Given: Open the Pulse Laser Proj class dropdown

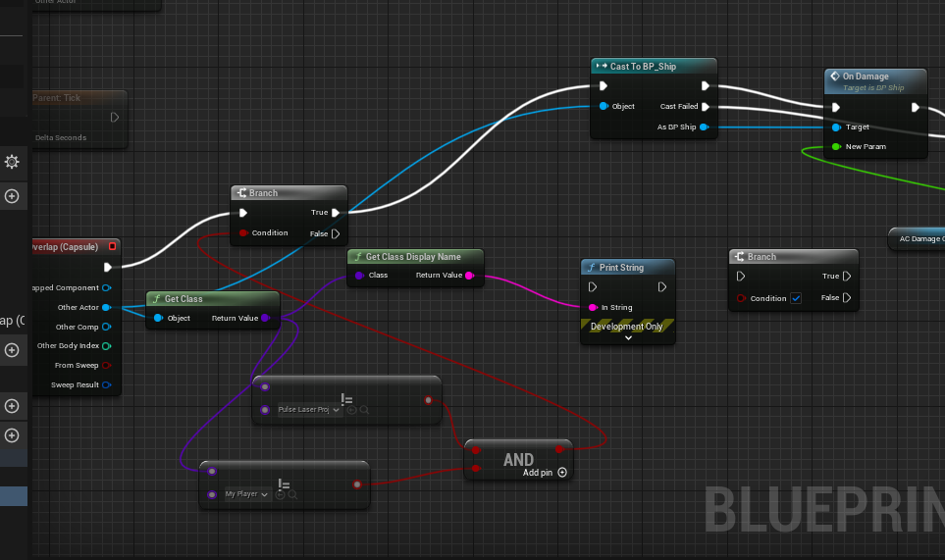Looking at the screenshot, I should pos(309,410).
